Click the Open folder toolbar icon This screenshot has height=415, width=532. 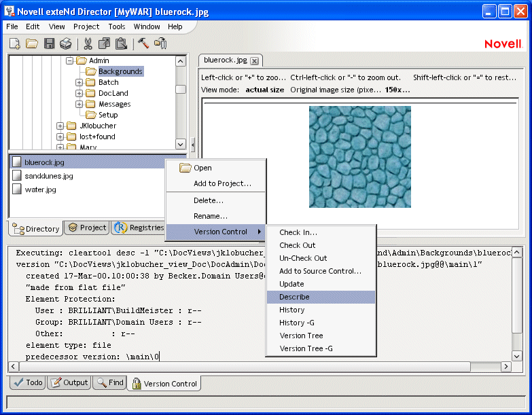(x=31, y=43)
